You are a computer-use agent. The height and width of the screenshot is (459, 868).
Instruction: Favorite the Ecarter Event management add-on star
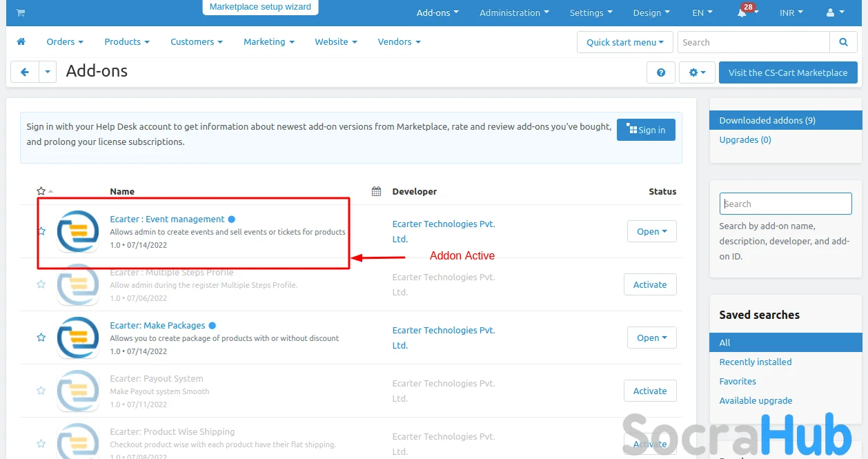click(41, 231)
